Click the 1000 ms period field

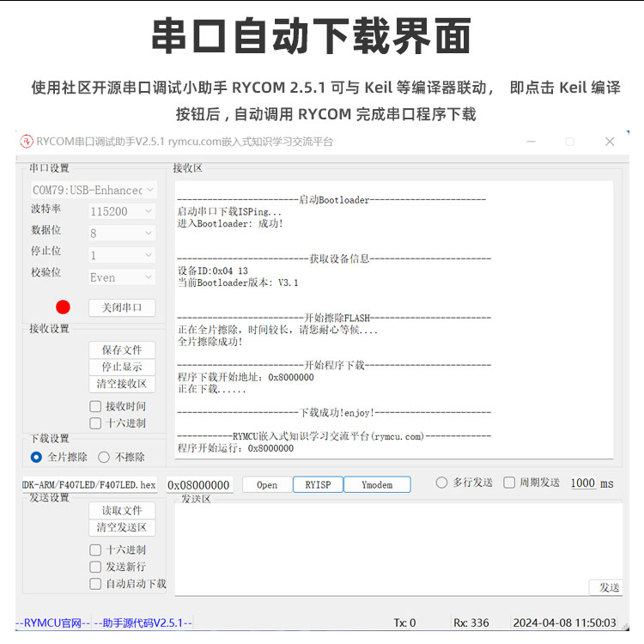[583, 483]
